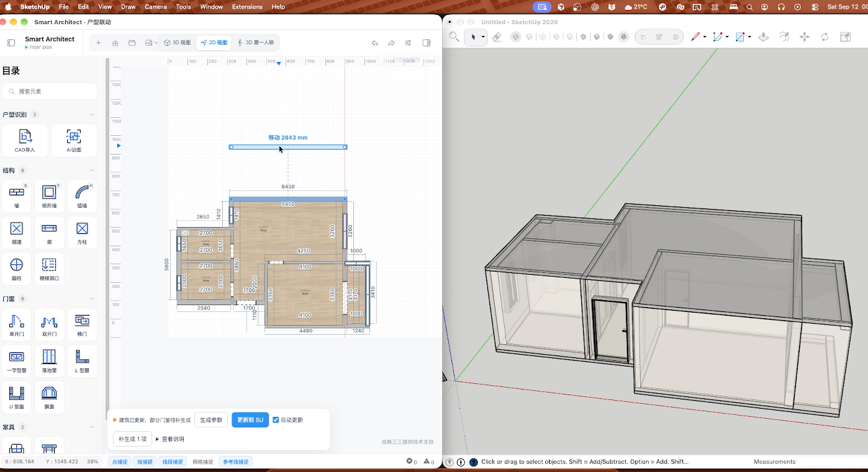Image resolution: width=868 pixels, height=472 pixels.
Task: Select the 墙 wall tool in catalog
Action: click(17, 197)
